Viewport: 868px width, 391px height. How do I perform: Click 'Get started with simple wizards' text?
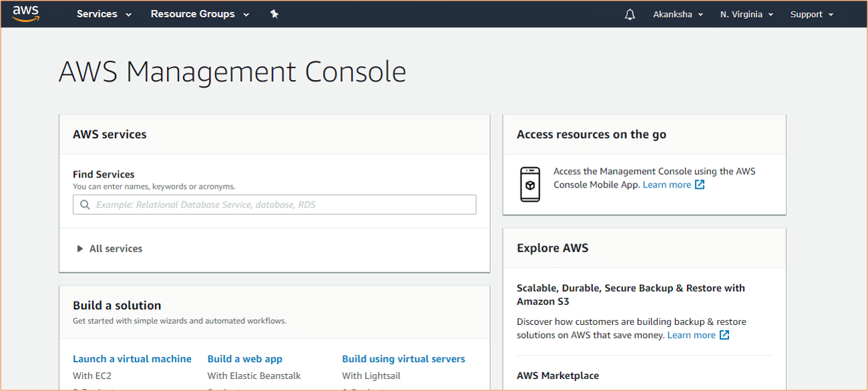pos(180,321)
